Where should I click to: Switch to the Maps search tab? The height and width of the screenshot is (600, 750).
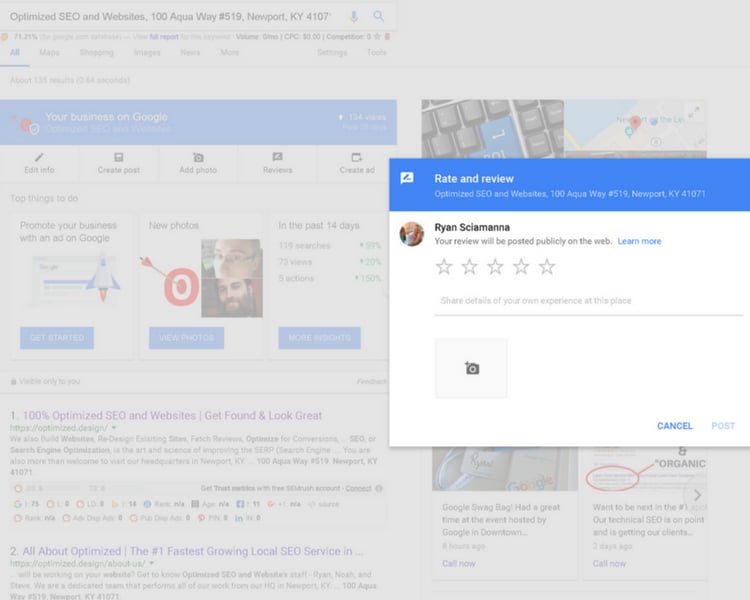click(x=49, y=53)
